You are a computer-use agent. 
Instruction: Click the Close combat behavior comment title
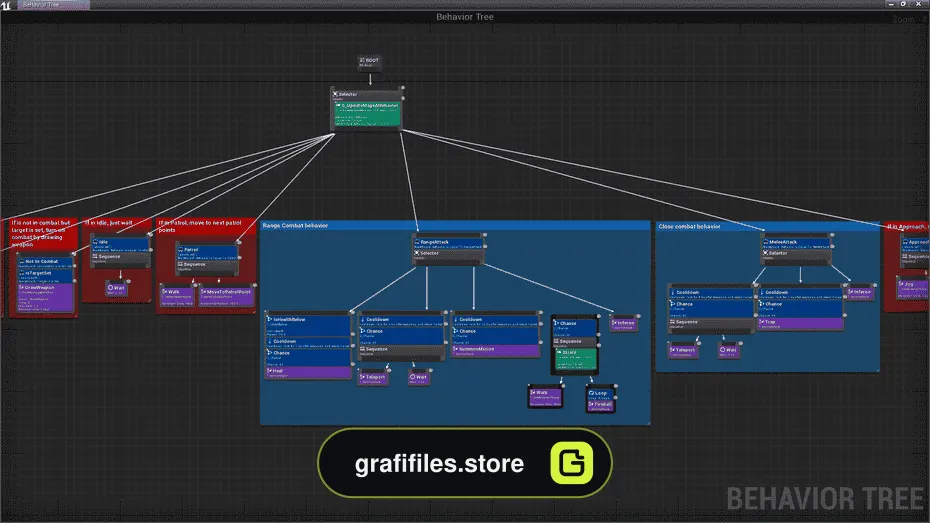(689, 227)
